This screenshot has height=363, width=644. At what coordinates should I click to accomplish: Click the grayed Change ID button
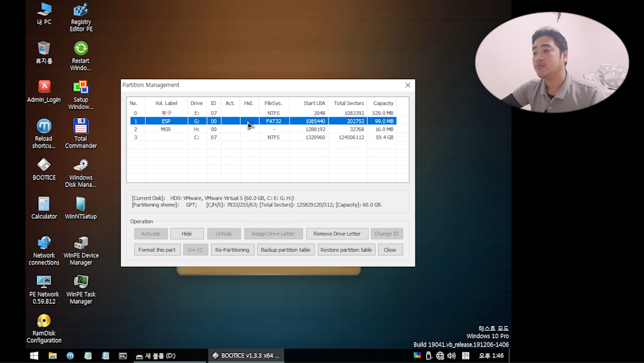[387, 233]
